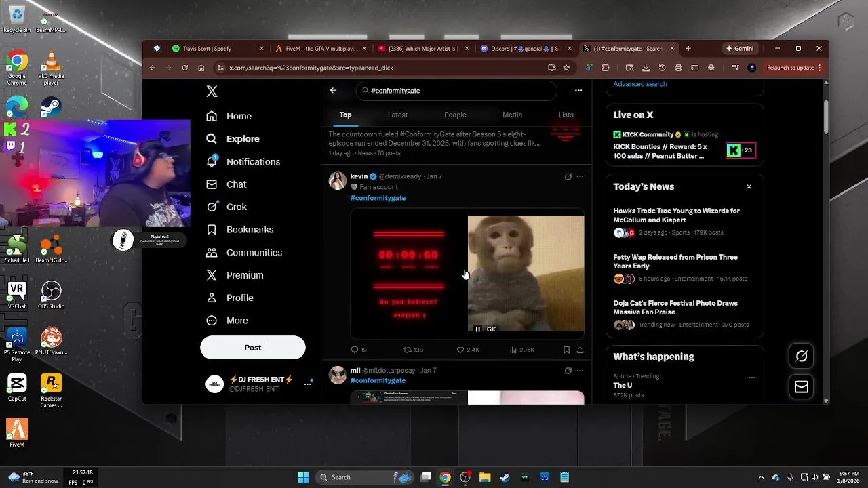Click the back arrow beside search box
The image size is (868, 488).
(333, 90)
